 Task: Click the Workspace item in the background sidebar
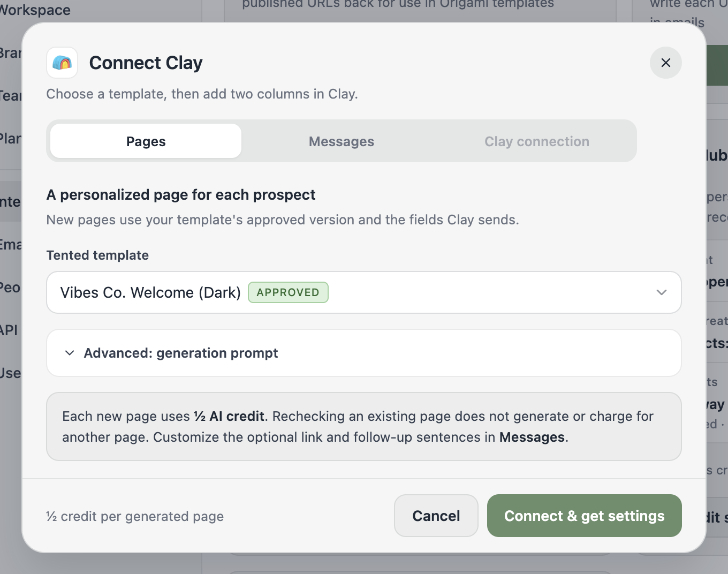click(35, 10)
